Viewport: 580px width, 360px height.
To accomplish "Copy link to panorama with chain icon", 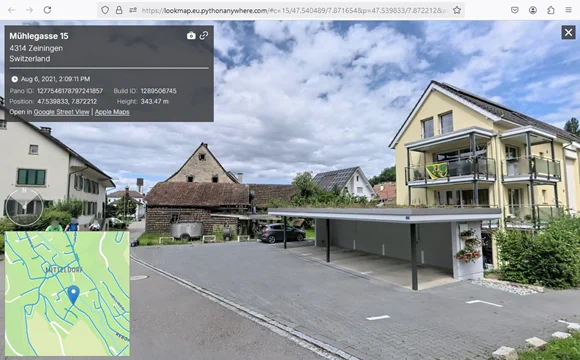I will 204,35.
